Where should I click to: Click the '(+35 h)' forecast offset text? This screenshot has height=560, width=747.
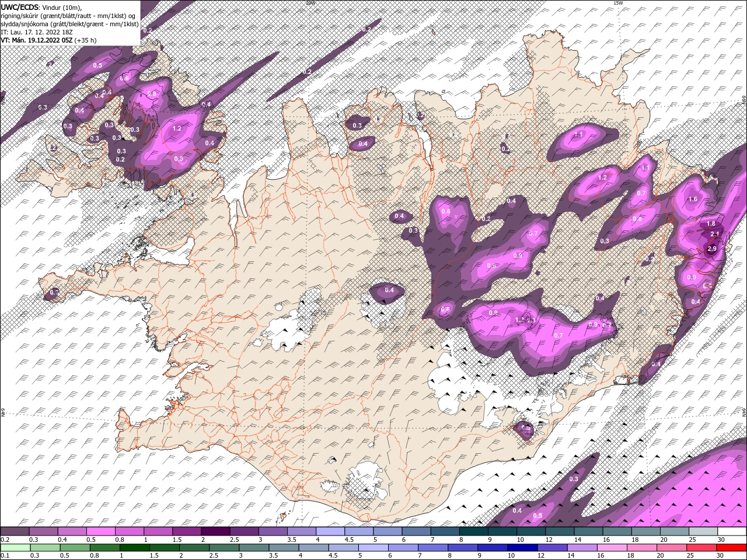click(x=85, y=40)
